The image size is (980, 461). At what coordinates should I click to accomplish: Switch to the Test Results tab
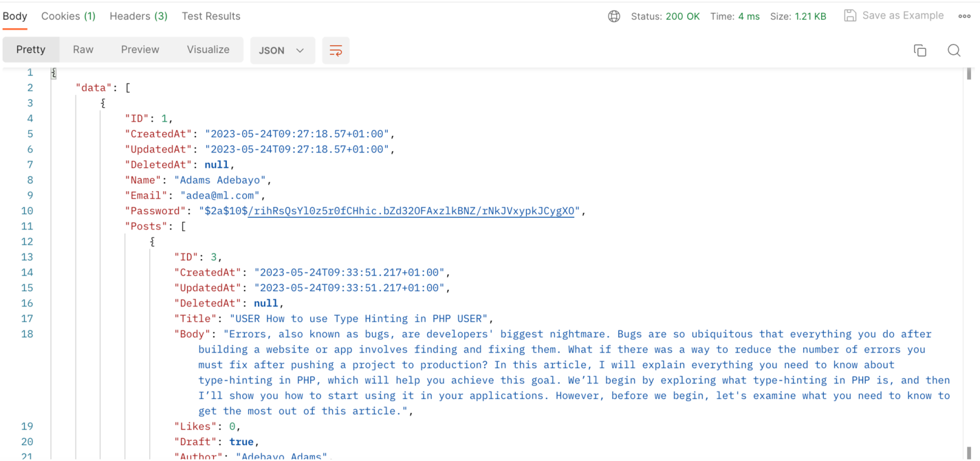[211, 16]
